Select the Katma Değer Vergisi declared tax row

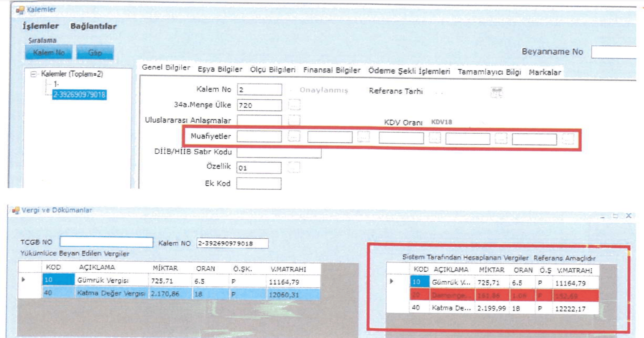111,293
